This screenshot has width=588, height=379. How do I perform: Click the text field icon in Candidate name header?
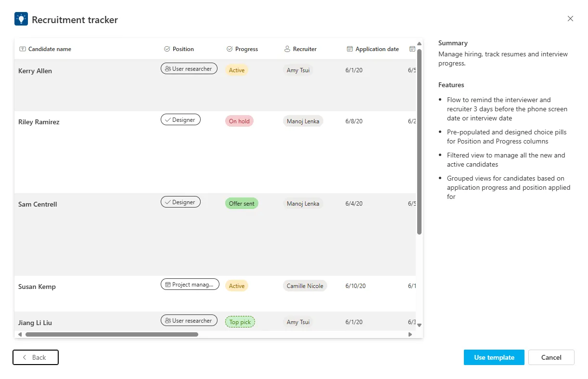coord(23,49)
